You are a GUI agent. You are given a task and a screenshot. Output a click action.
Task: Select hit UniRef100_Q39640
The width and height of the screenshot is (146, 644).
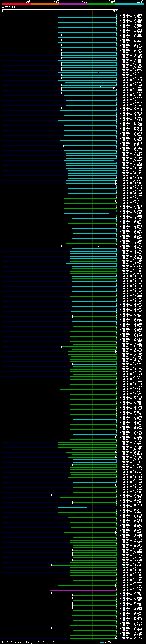[x=131, y=40]
